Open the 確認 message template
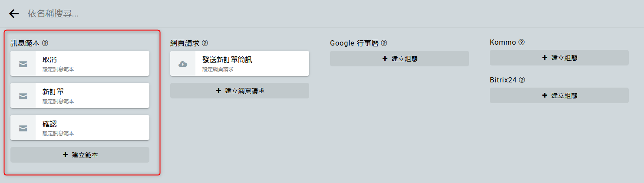 tap(91, 127)
